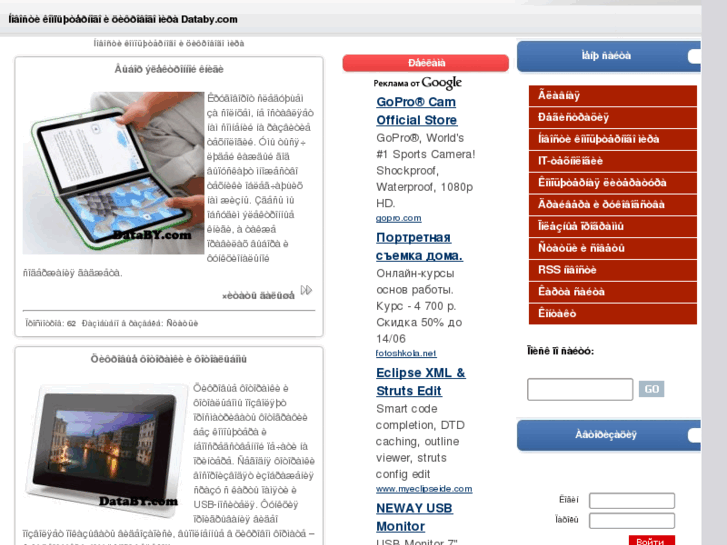Open the second article title about photo frames
Image resolution: width=727 pixels, height=545 pixels.
(x=169, y=359)
